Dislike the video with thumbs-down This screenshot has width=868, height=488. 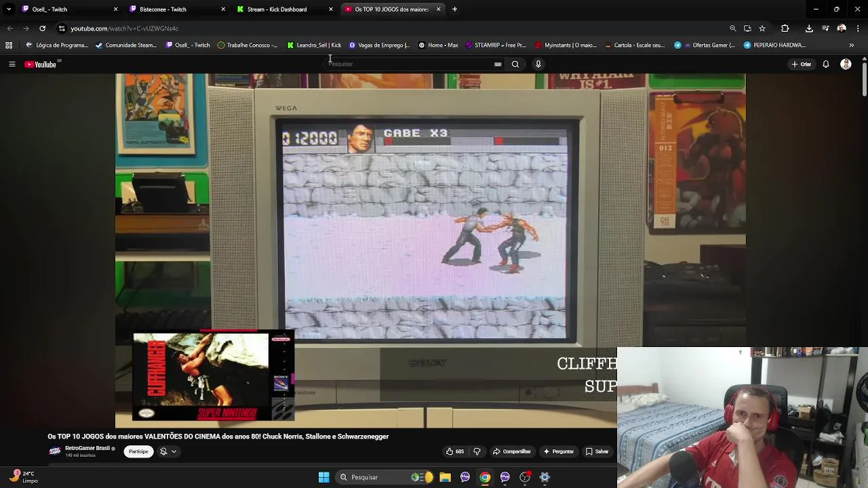[x=477, y=451]
